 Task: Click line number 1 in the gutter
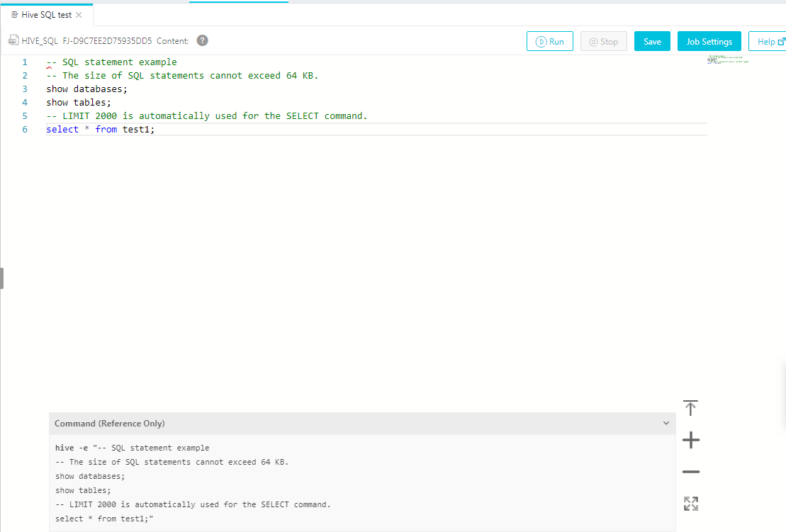click(x=25, y=62)
